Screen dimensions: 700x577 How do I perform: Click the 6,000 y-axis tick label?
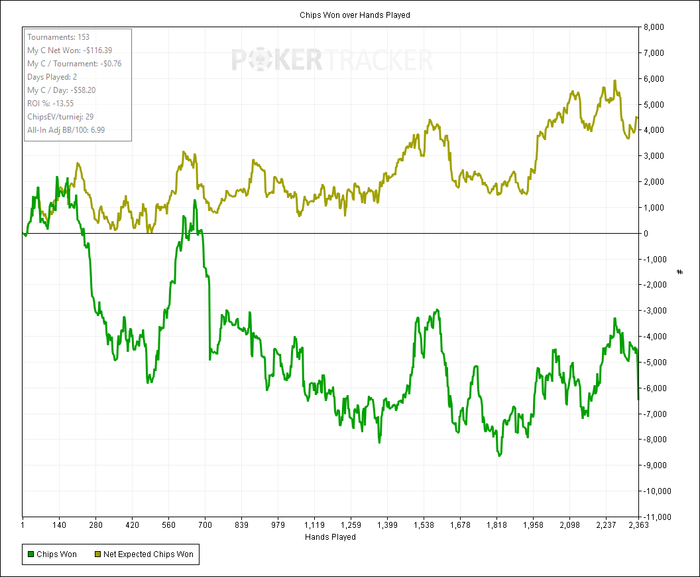pos(654,79)
